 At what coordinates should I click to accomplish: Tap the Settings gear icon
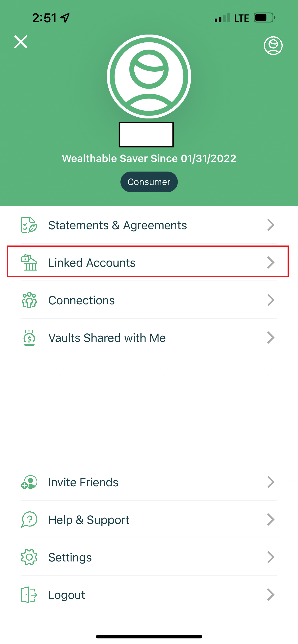(x=29, y=557)
